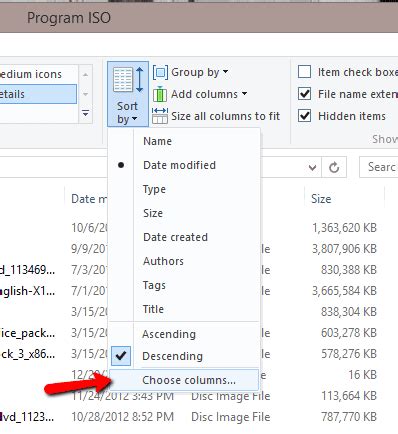
Task: Sort by Size in menu
Action: coord(184,213)
